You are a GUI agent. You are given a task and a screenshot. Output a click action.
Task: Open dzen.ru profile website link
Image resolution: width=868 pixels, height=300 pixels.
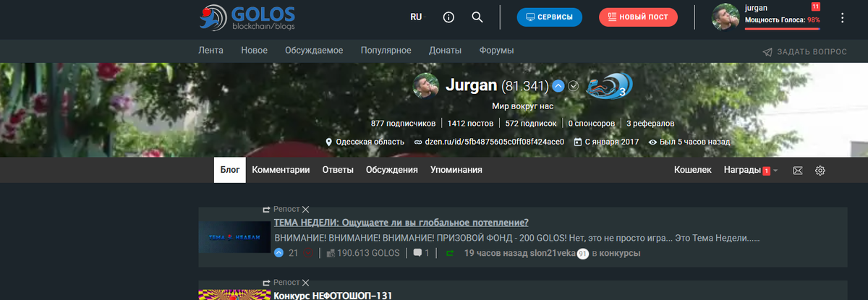tap(495, 142)
